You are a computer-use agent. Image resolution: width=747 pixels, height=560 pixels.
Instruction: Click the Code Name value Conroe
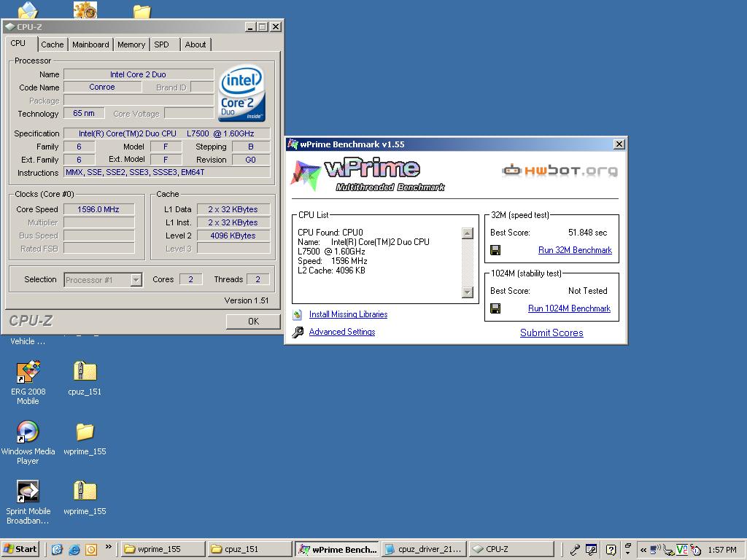pyautogui.click(x=102, y=87)
